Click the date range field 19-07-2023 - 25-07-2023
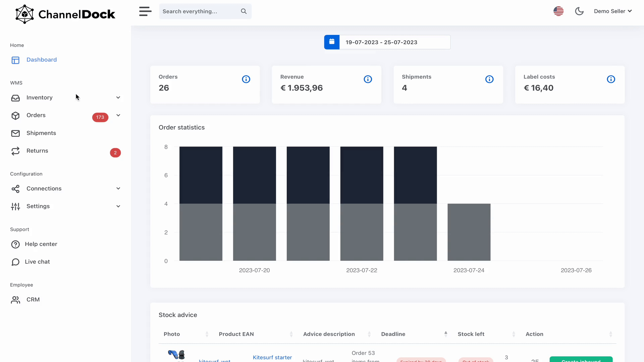 point(395,42)
